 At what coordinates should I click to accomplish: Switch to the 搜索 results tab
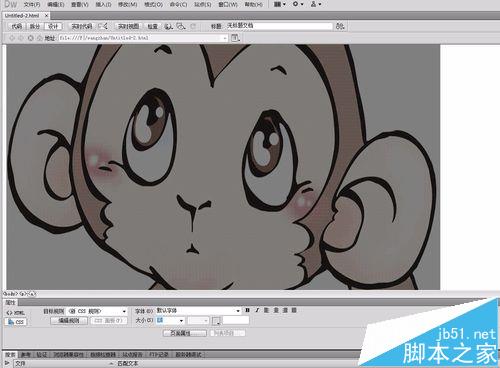tap(10, 355)
